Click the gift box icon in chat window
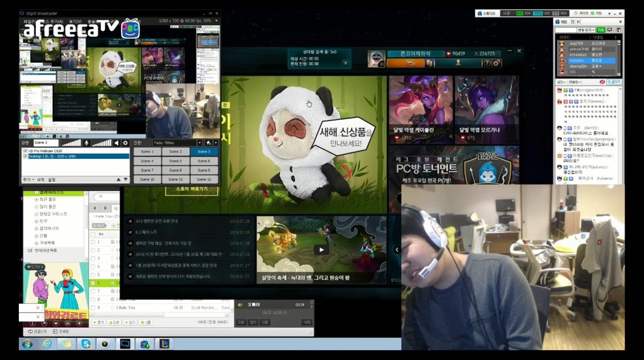This screenshot has height=360, width=644. (x=618, y=30)
